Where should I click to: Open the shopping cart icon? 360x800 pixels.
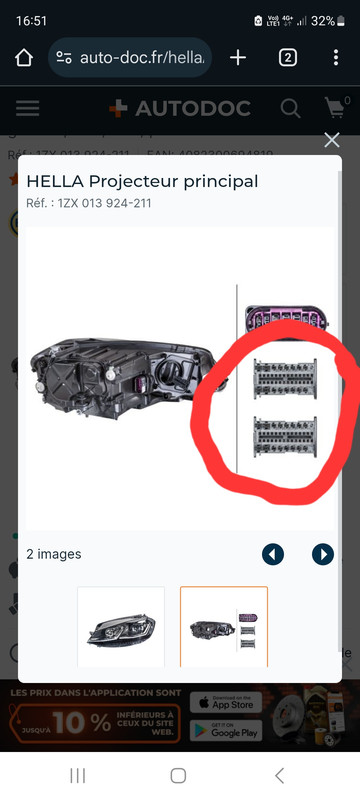click(337, 107)
